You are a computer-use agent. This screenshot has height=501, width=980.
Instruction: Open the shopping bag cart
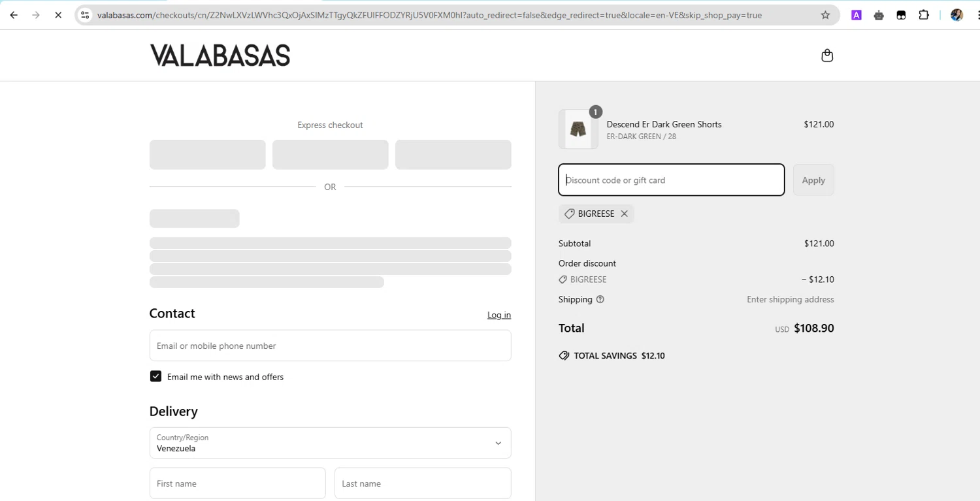[x=827, y=56]
